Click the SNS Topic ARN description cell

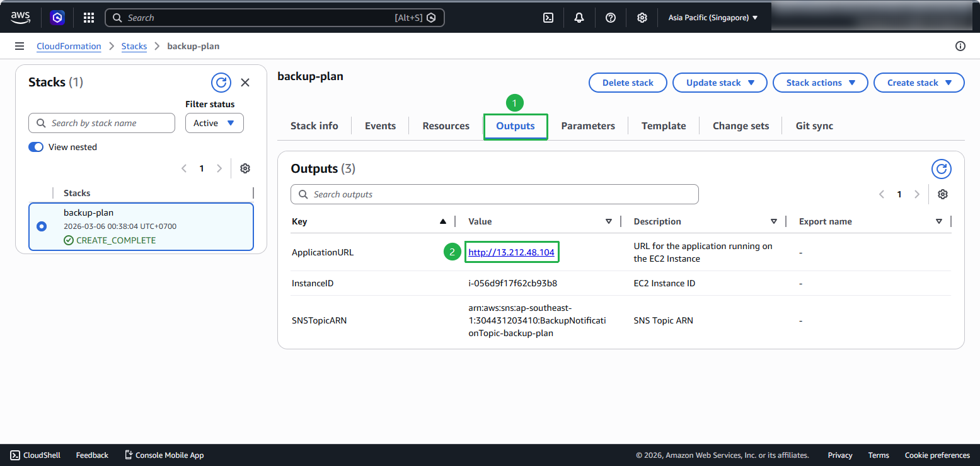click(x=663, y=320)
